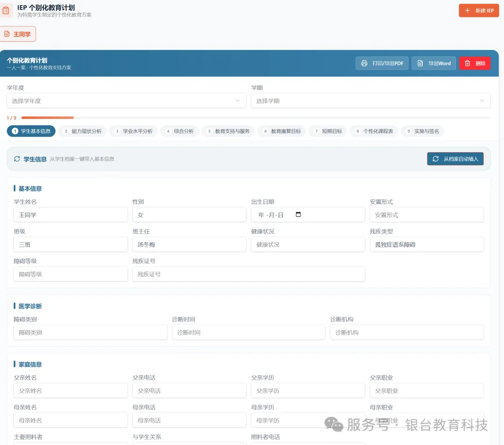
Task: Click the 学生姓名 field containing 王同学
Action: click(71, 214)
